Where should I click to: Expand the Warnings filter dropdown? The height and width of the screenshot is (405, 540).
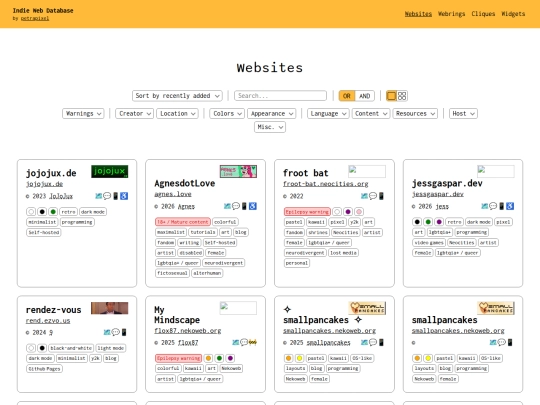click(x=83, y=114)
